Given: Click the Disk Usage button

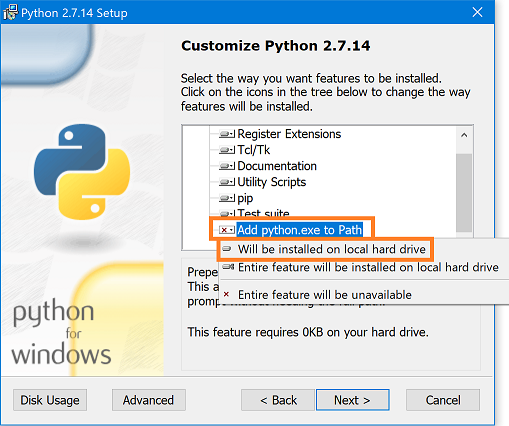Looking at the screenshot, I should (50, 400).
